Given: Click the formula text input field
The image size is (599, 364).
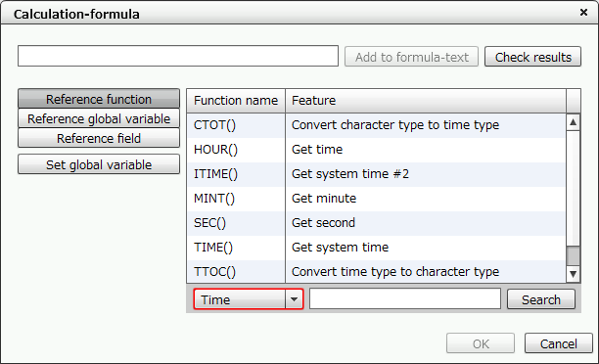Looking at the screenshot, I should [178, 56].
